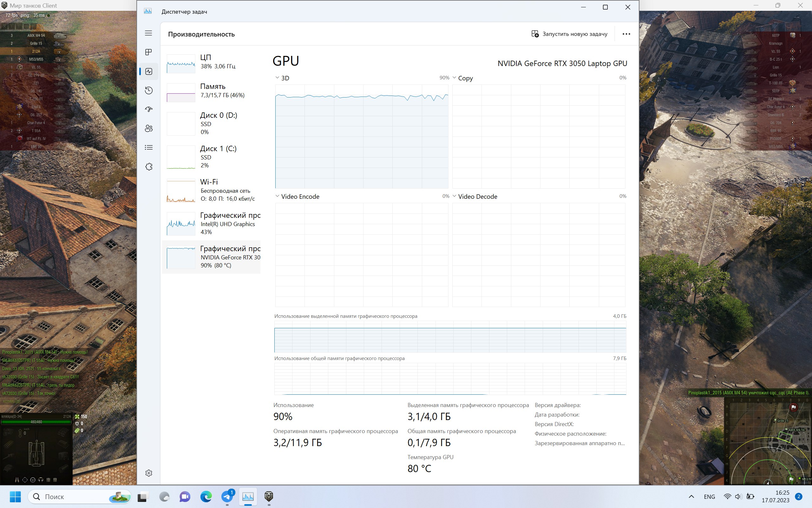Open Task Manager taskbar icon
Image resolution: width=812 pixels, height=508 pixels.
[x=248, y=497]
